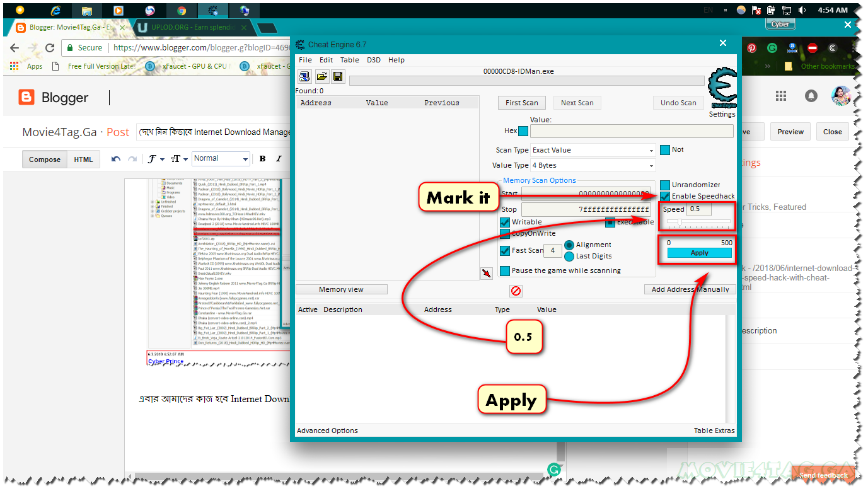Open the D3D menu
868x491 pixels.
[x=374, y=60]
